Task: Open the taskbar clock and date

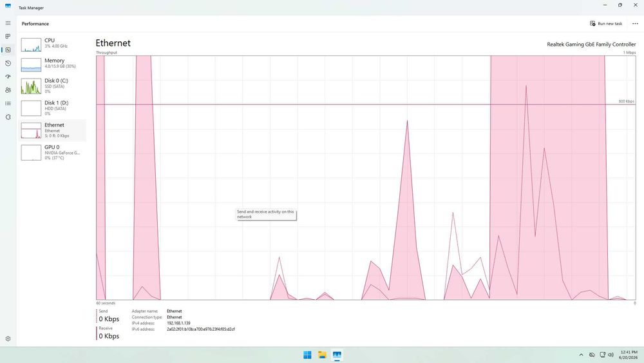Action: pyautogui.click(x=629, y=355)
